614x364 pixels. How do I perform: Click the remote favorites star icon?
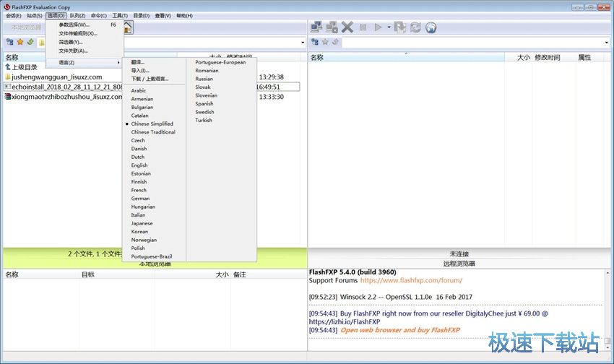(x=325, y=42)
